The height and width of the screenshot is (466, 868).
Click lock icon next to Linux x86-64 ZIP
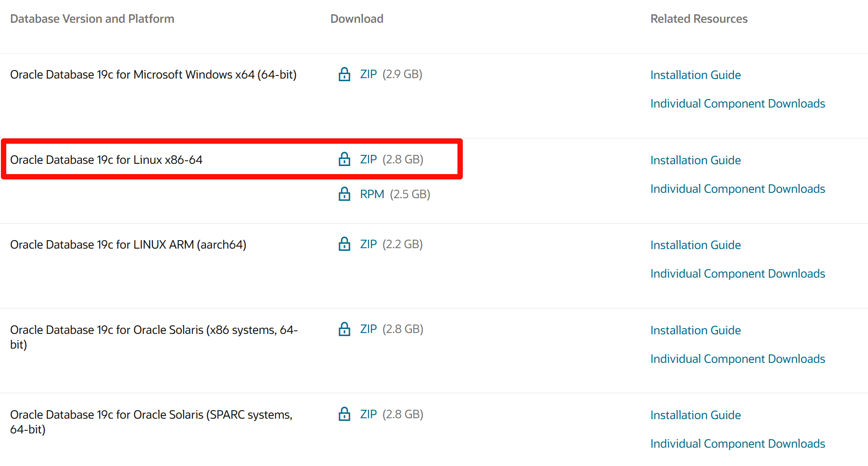click(344, 159)
